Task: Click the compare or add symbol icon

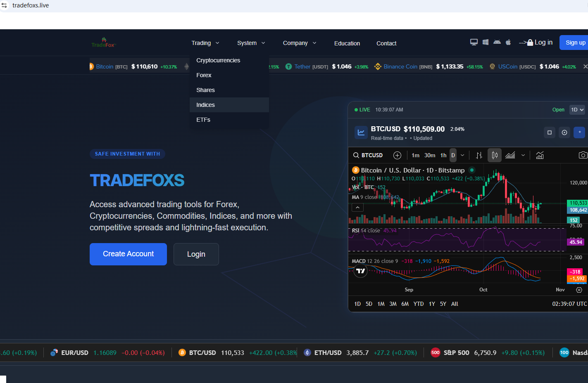Action: pyautogui.click(x=397, y=155)
